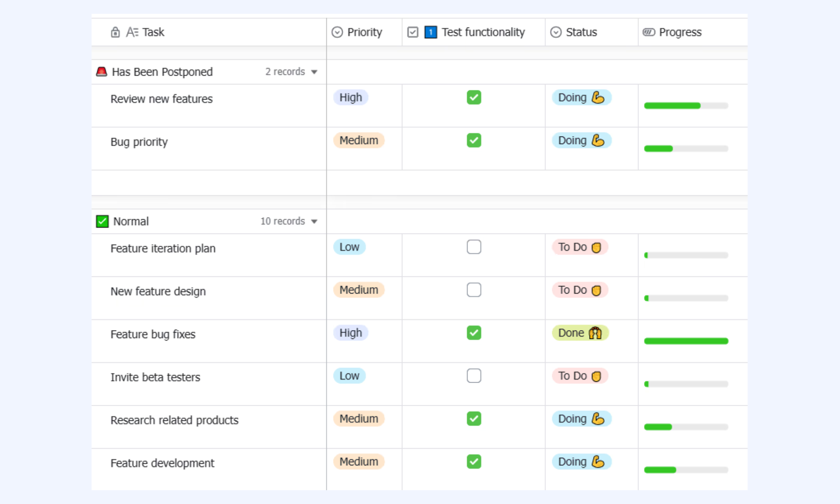This screenshot has height=504, width=840.
Task: Collapse the Normal group with 10 records
Action: (x=314, y=222)
